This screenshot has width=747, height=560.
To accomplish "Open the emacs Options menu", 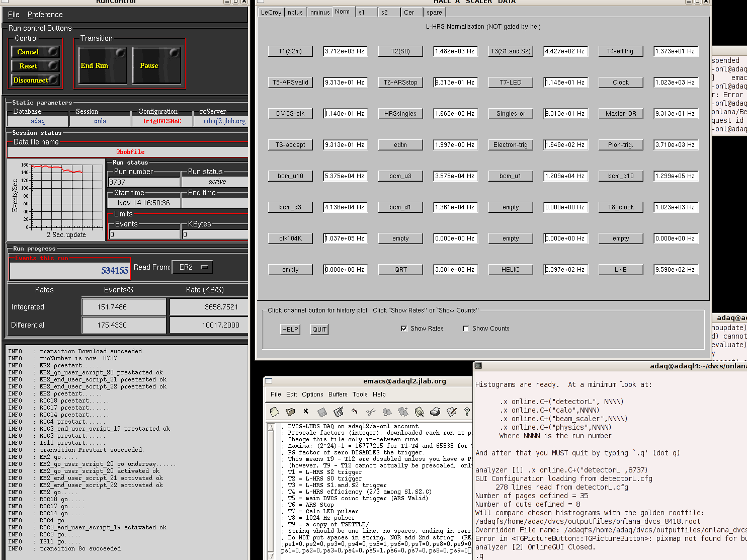I will [x=312, y=394].
